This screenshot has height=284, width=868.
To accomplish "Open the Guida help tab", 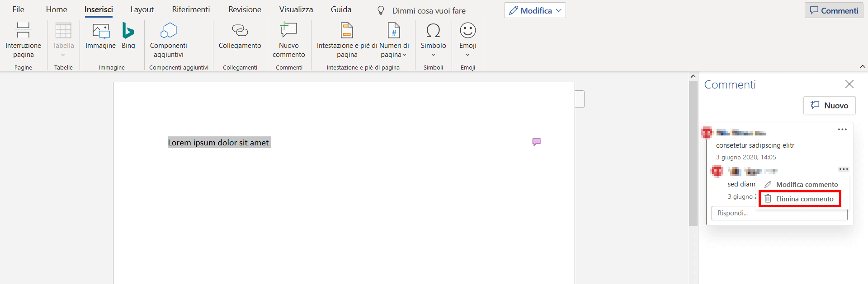I will tap(341, 9).
